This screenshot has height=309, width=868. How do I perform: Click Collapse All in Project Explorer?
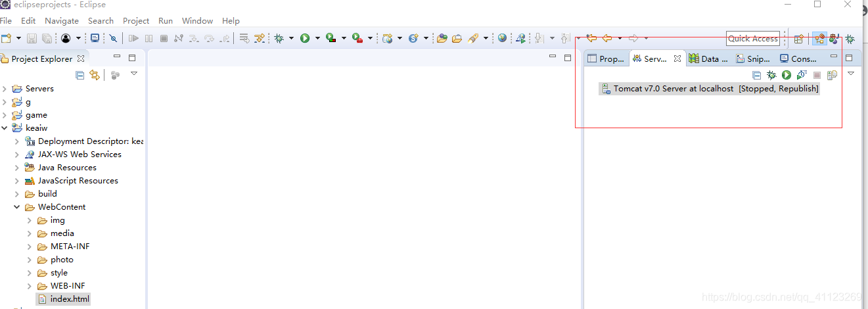80,75
